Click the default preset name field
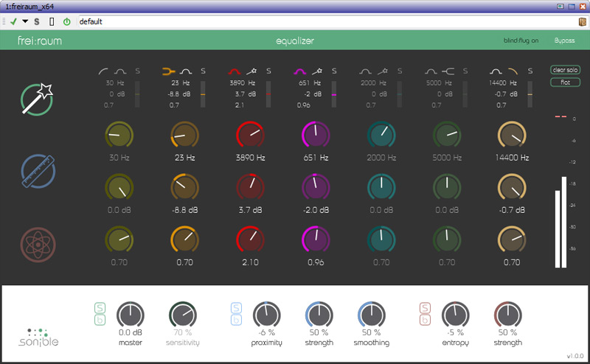The width and height of the screenshot is (590, 364). (326, 21)
